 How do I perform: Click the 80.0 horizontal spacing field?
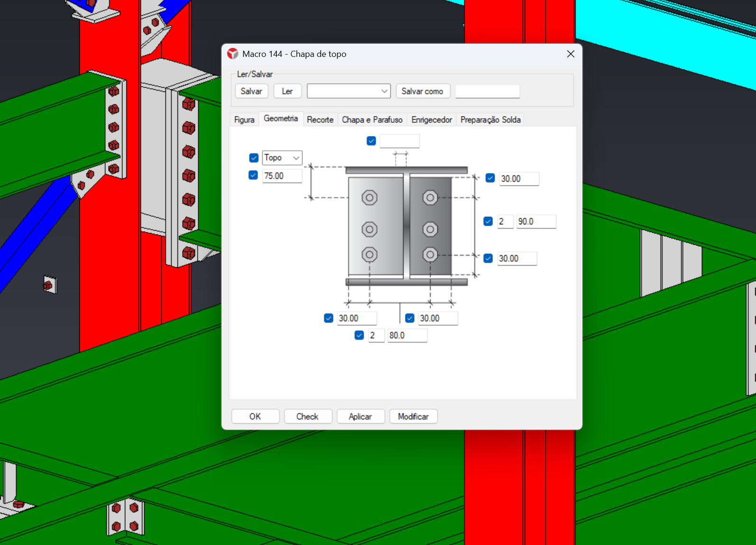[407, 335]
